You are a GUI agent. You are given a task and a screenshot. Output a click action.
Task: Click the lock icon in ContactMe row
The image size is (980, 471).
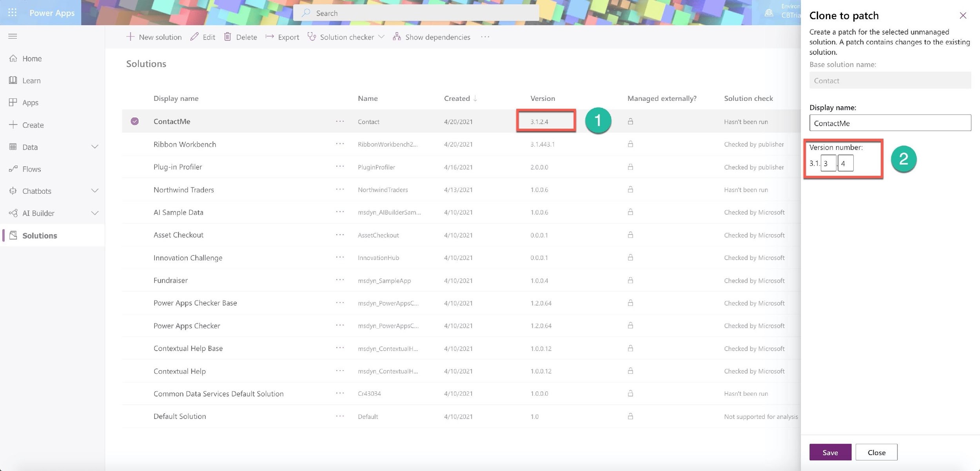630,121
